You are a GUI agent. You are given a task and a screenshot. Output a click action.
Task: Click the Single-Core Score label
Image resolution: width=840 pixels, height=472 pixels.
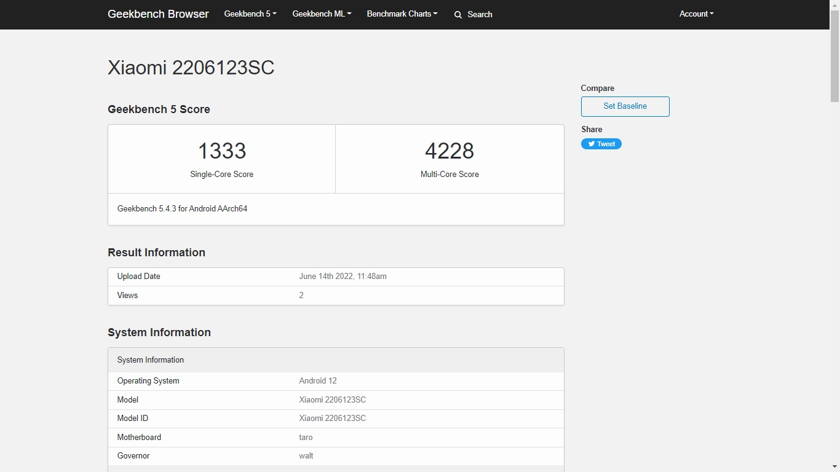click(x=222, y=174)
